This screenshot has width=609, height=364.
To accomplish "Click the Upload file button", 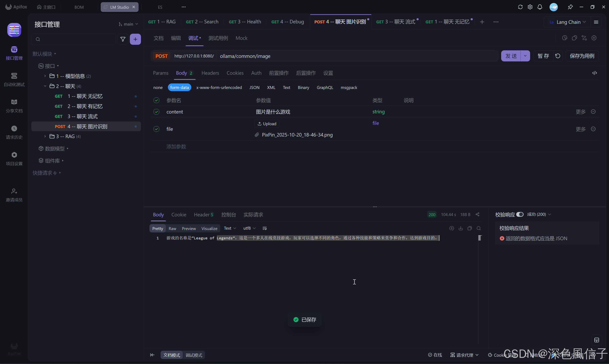I will pyautogui.click(x=267, y=124).
